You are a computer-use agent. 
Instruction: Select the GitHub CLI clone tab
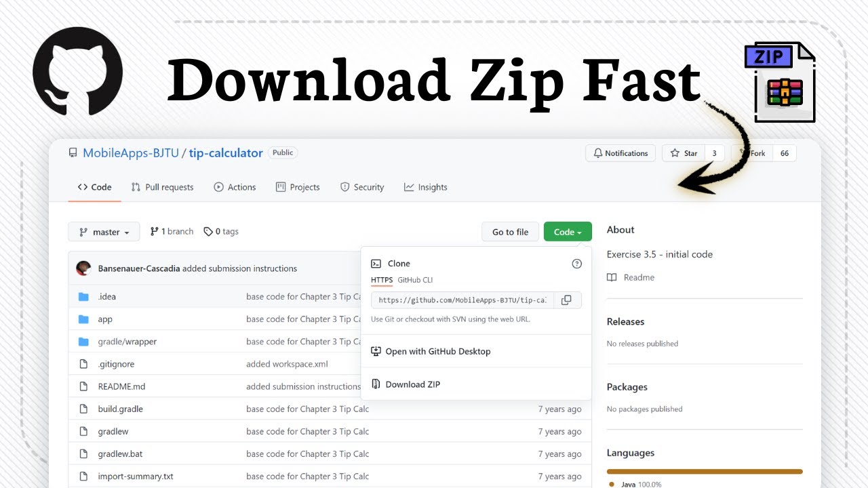(415, 280)
